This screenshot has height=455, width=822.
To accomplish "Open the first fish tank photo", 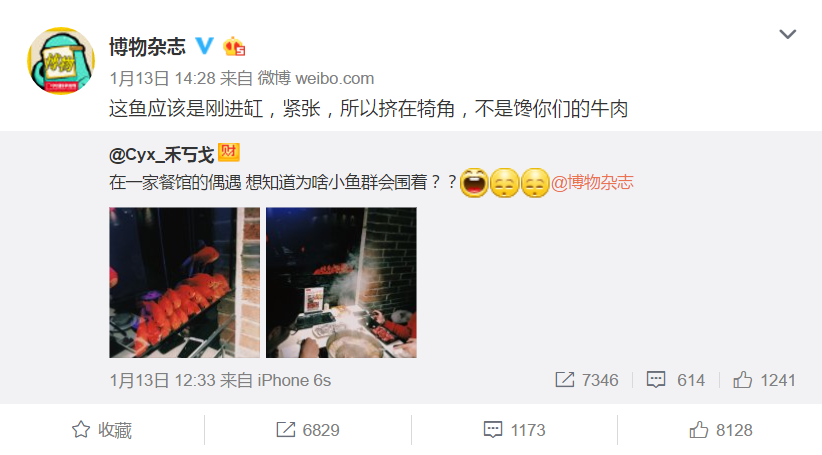I will tap(185, 283).
